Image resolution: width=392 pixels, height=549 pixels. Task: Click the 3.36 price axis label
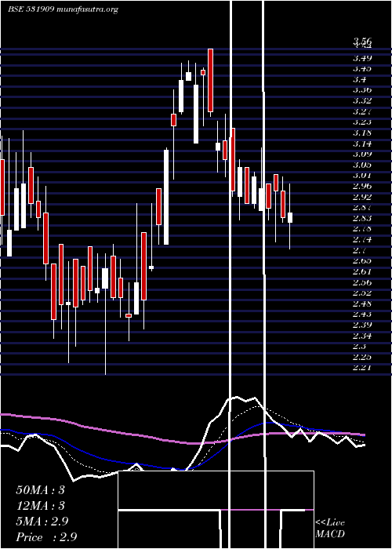[x=362, y=90]
